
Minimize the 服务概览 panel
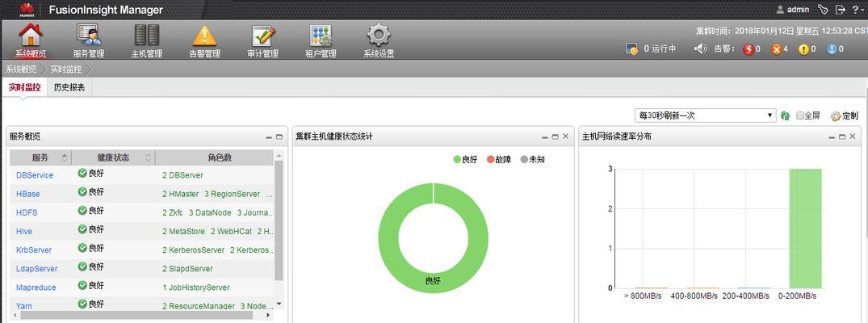pos(269,136)
